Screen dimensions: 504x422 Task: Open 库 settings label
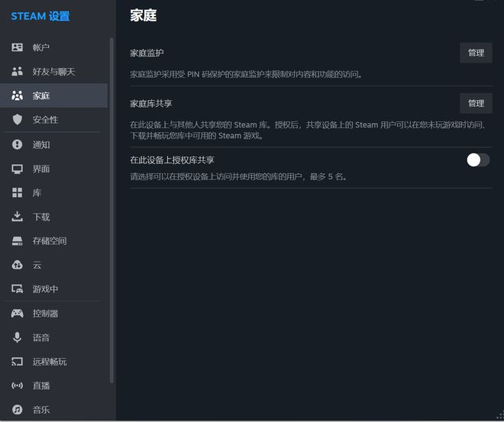(37, 193)
